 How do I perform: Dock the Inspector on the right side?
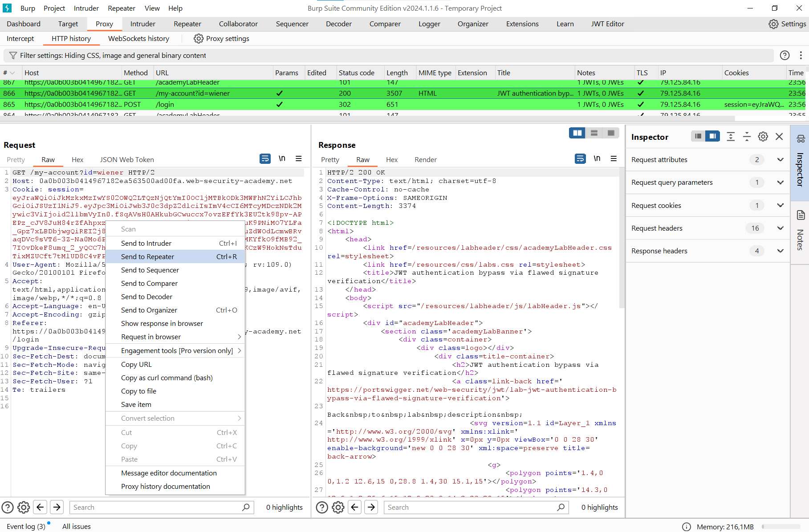(x=712, y=136)
